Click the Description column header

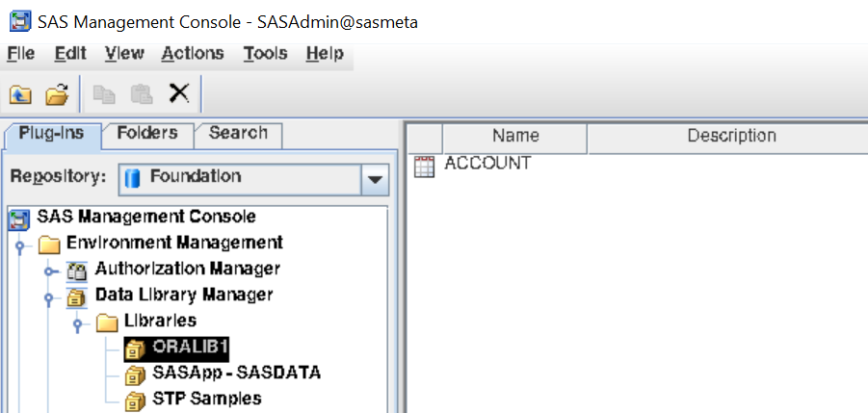(x=731, y=137)
